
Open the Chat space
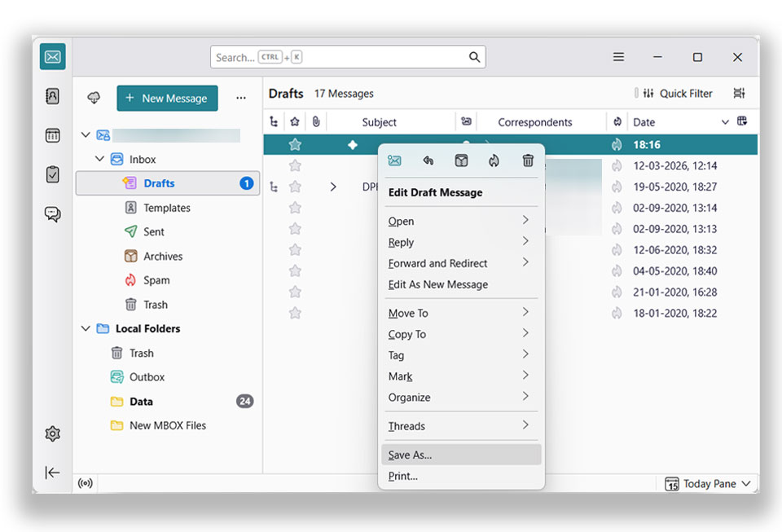[52, 214]
